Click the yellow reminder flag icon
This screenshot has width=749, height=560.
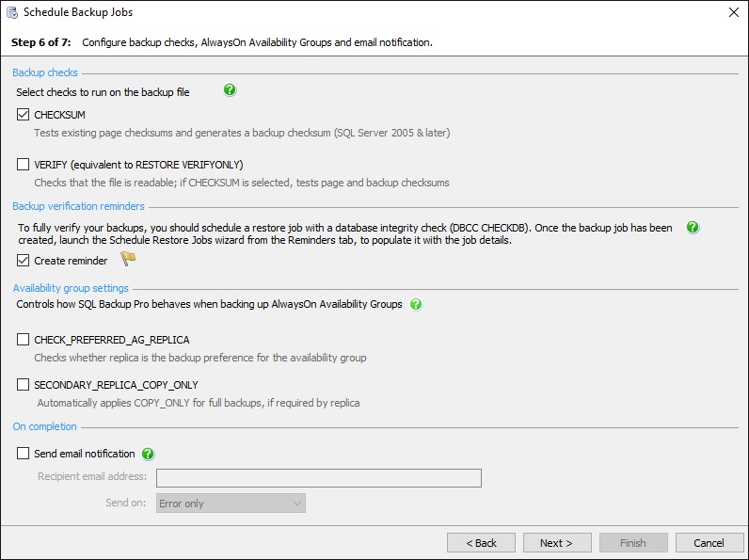128,259
